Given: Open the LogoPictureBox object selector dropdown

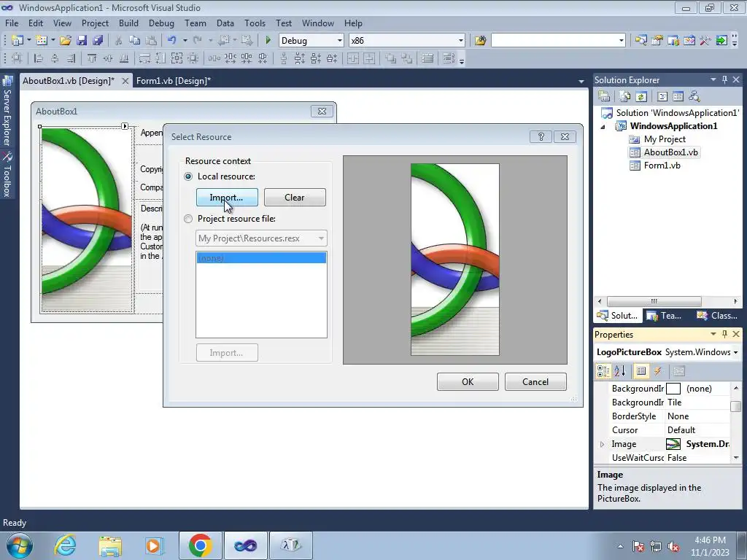Looking at the screenshot, I should (x=735, y=352).
